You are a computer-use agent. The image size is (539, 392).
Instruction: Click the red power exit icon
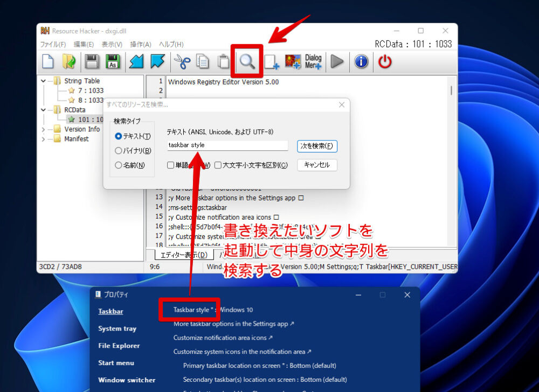click(x=385, y=62)
